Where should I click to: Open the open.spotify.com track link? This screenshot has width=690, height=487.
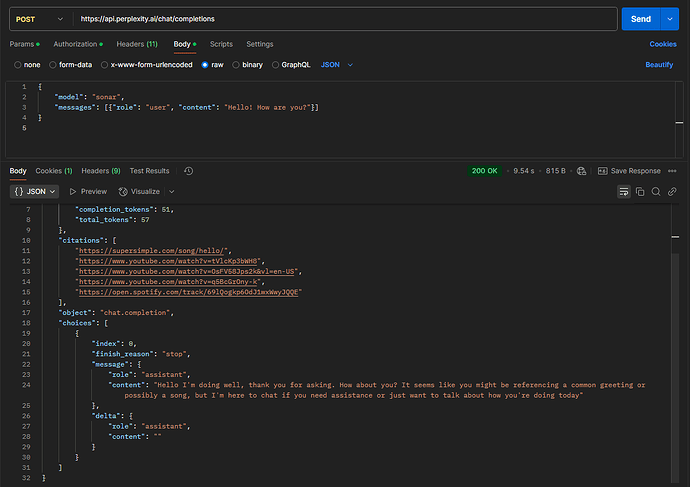188,292
